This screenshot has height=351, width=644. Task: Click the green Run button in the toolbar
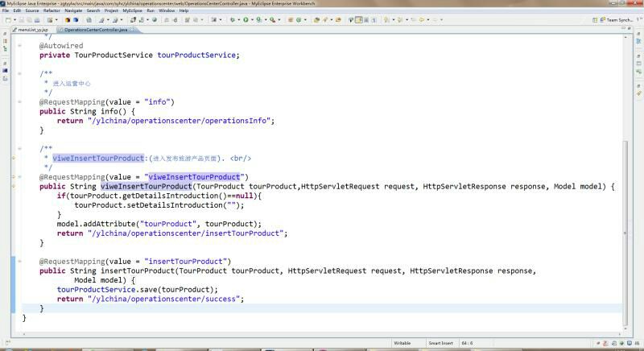point(247,19)
